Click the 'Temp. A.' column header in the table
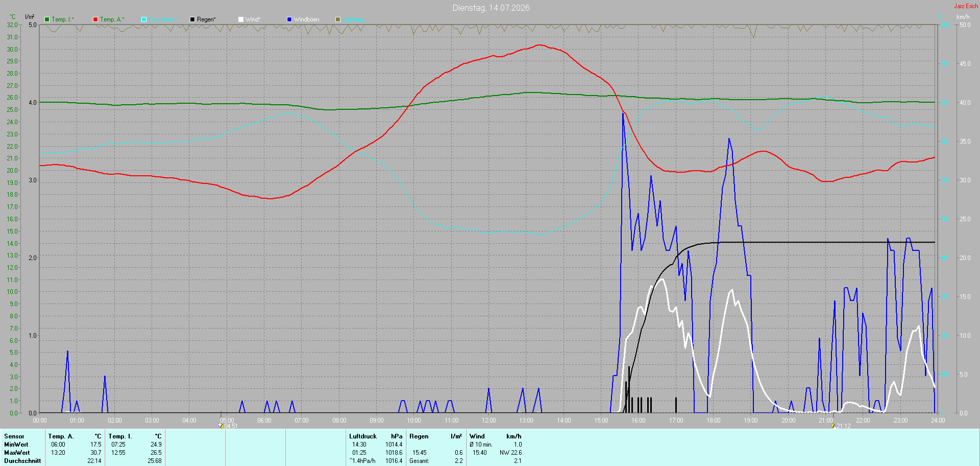The height and width of the screenshot is (466, 980). pyautogui.click(x=61, y=436)
